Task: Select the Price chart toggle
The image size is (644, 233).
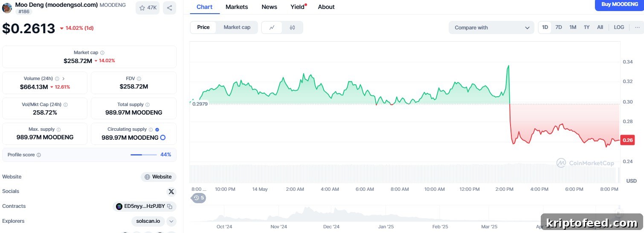Action: pyautogui.click(x=203, y=27)
